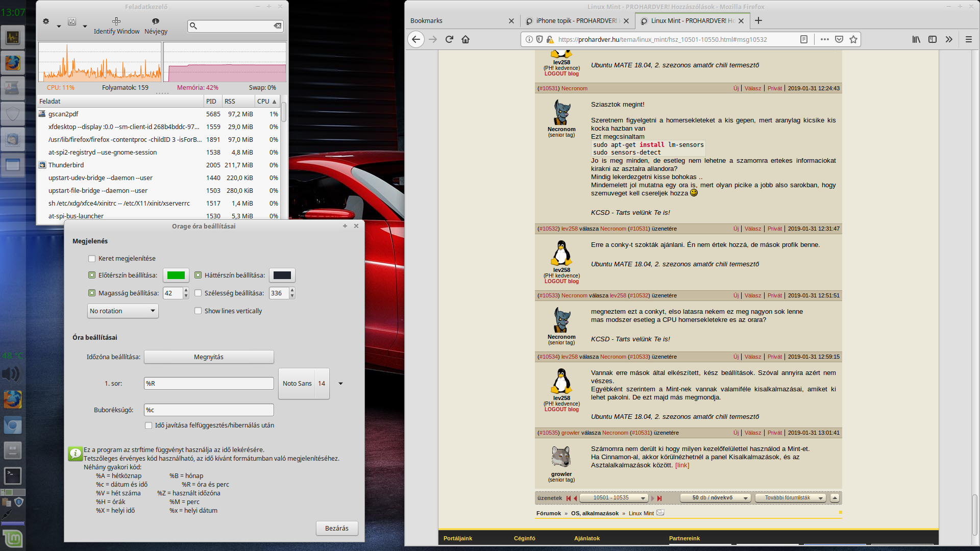Go to previous forum messages page
Viewport: 980px width, 551px height.
(x=575, y=498)
